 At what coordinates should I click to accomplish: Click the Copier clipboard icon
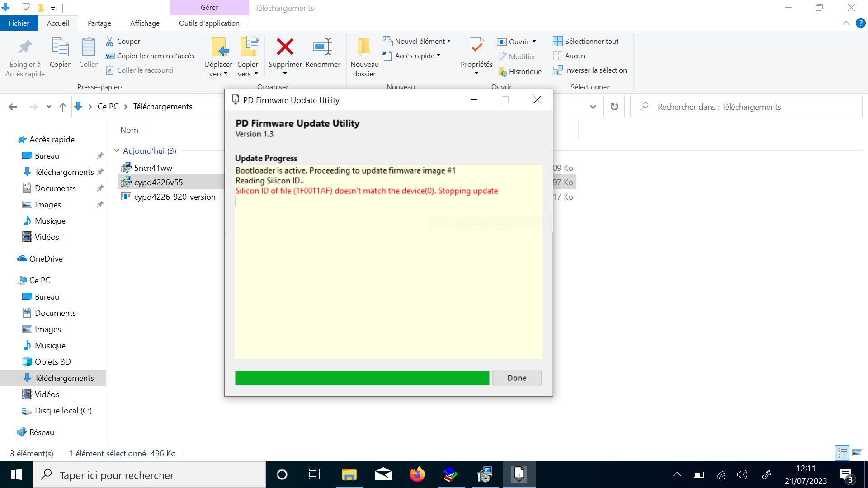click(x=60, y=47)
